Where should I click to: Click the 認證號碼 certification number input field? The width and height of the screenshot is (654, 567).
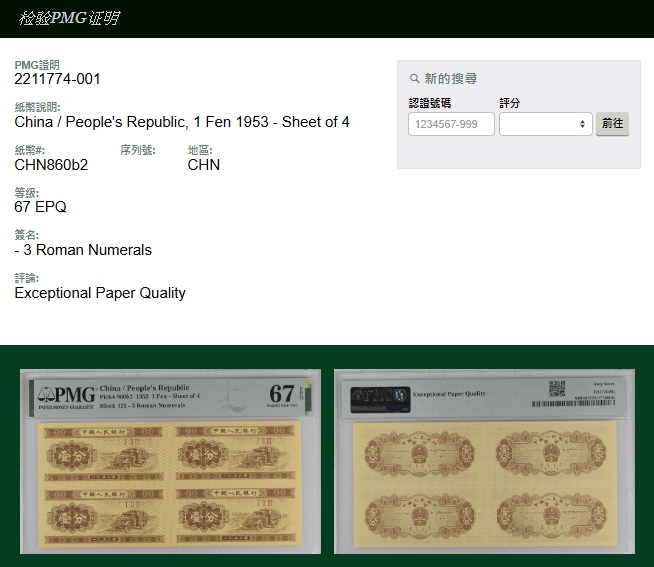pyautogui.click(x=451, y=124)
